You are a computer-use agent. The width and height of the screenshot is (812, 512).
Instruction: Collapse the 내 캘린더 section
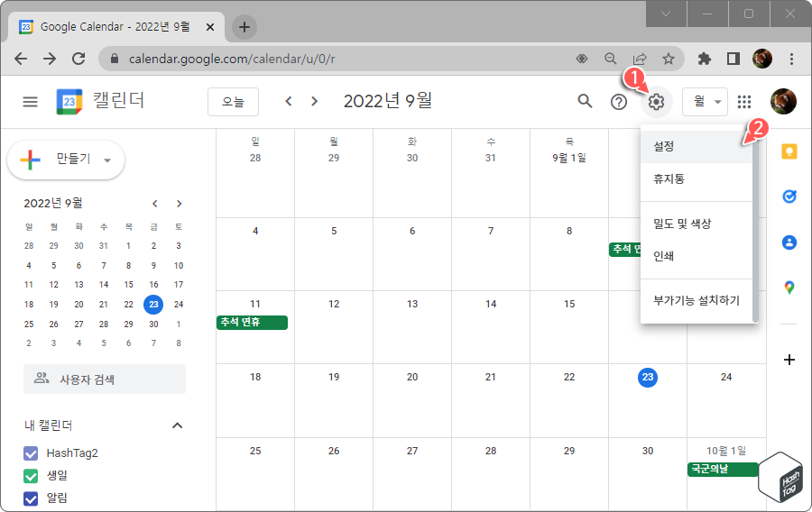click(177, 425)
